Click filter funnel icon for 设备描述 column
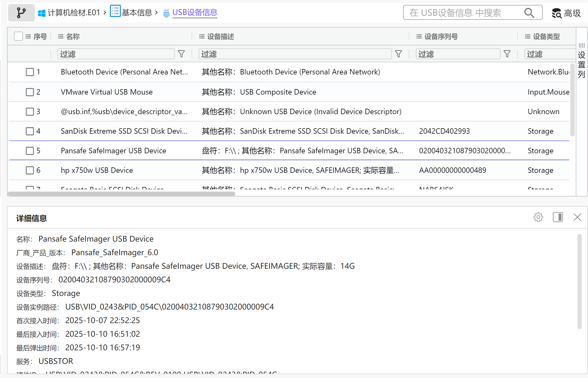The width and height of the screenshot is (588, 378). click(398, 54)
